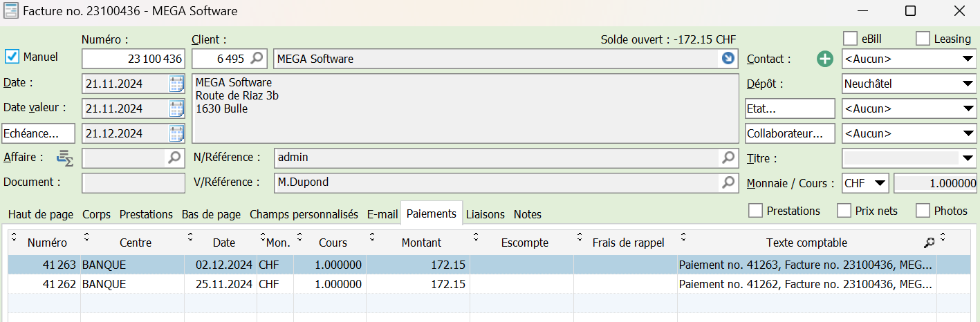Click the exchange rate field 1.000000
980x322 pixels.
click(x=935, y=183)
